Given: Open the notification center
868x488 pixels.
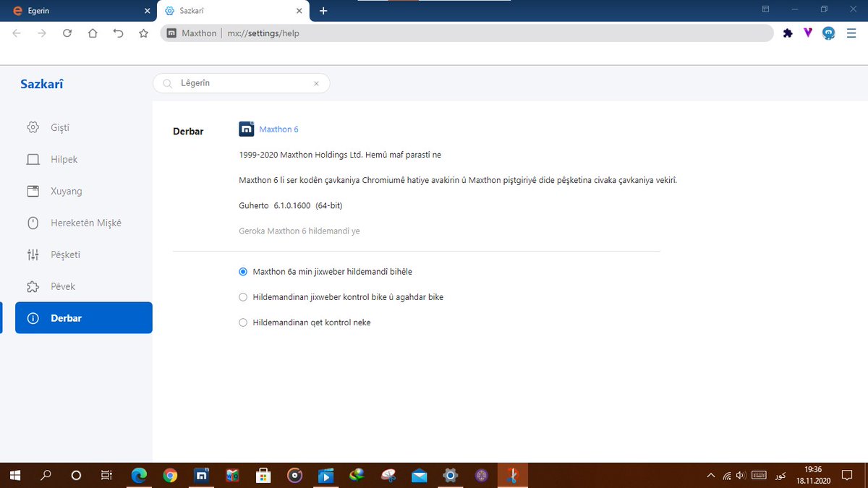Looking at the screenshot, I should tap(848, 475).
